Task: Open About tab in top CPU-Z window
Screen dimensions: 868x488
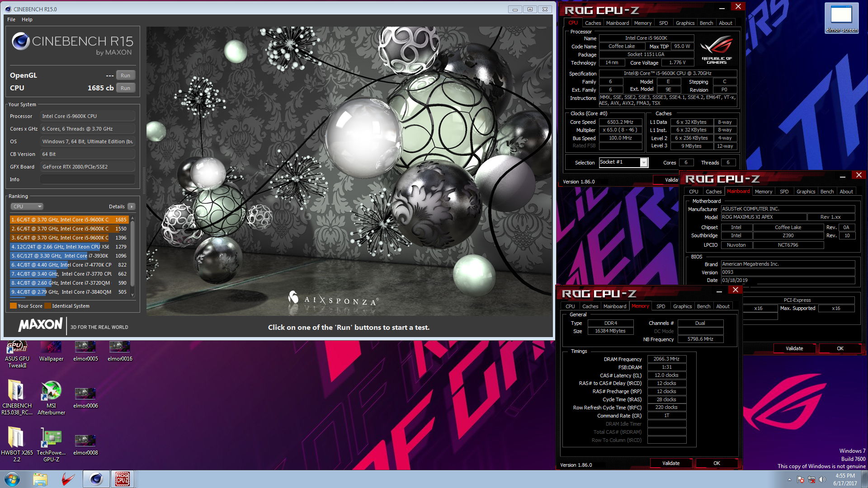Action: tap(726, 23)
